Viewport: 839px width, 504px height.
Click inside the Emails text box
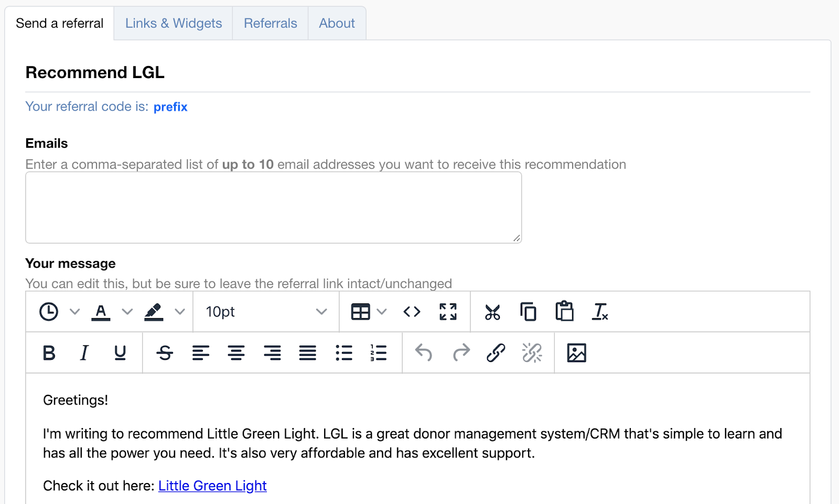[x=274, y=207]
